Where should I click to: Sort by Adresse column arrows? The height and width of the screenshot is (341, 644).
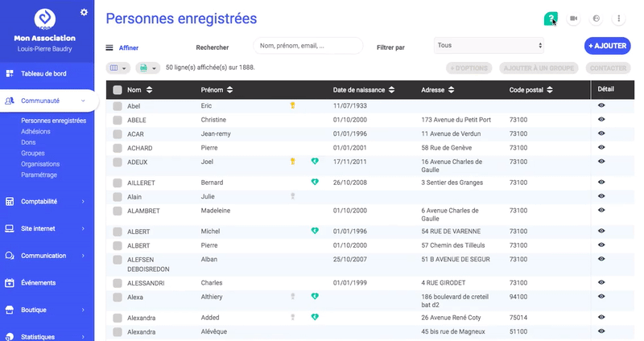[451, 90]
